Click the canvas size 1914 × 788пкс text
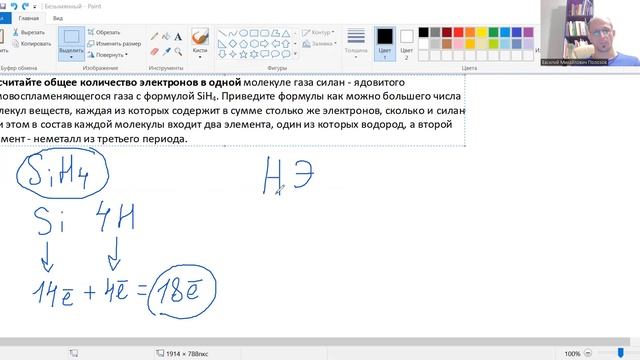The height and width of the screenshot is (360, 640). click(187, 353)
